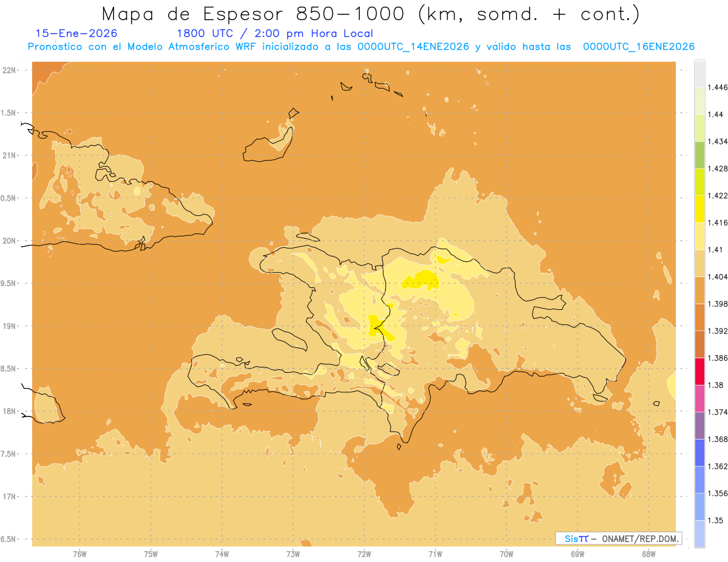Select the latitude label "9.5N"
728x562 pixels.
coord(8,284)
